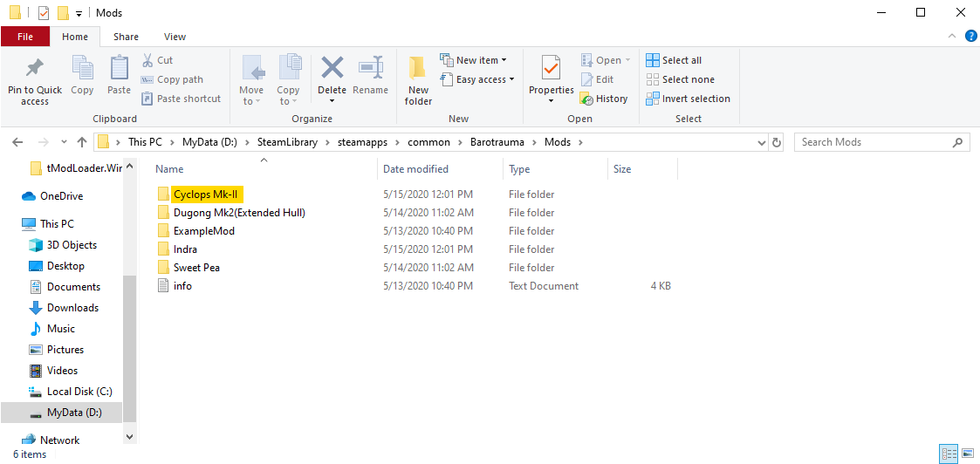Click Invert selection button
This screenshot has width=980, height=464.
click(688, 99)
